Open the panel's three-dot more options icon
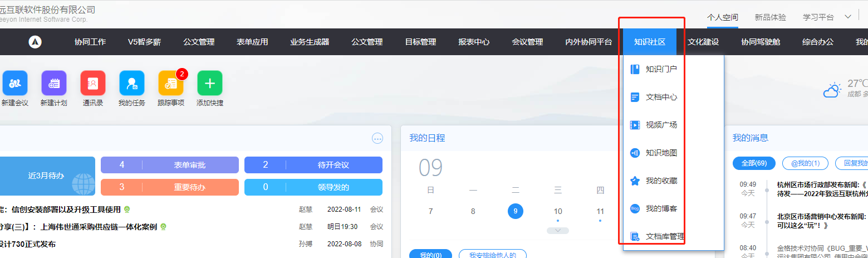Viewport: 868px width, 258px height. (x=377, y=138)
